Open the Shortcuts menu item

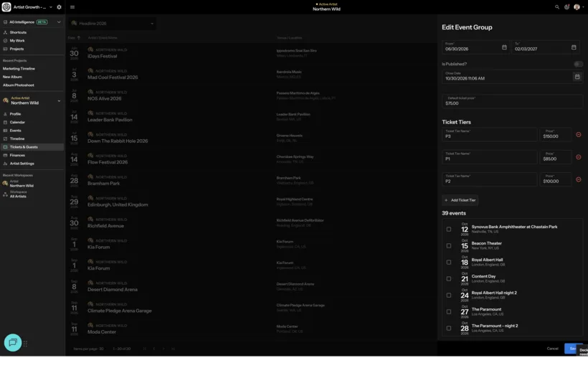pyautogui.click(x=18, y=32)
